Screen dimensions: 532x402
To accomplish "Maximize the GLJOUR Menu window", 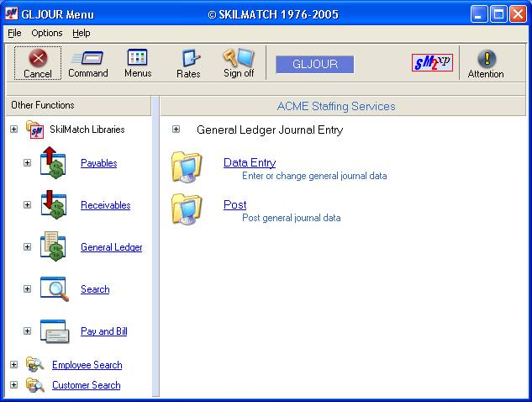I will (x=498, y=14).
